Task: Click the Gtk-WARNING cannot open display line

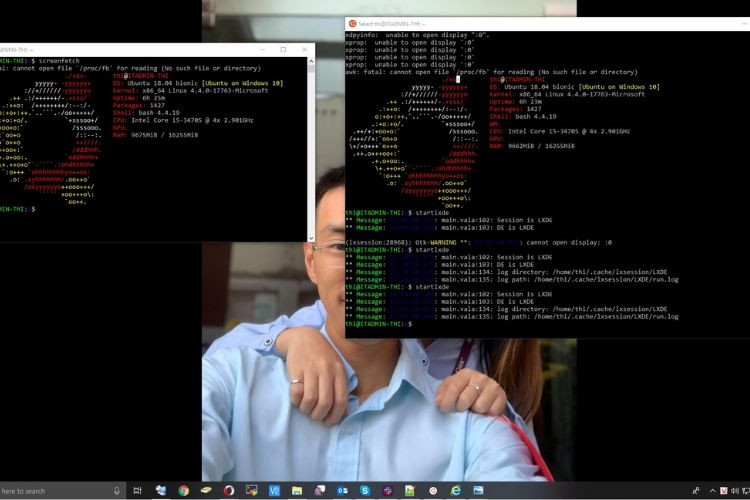Action: [478, 243]
